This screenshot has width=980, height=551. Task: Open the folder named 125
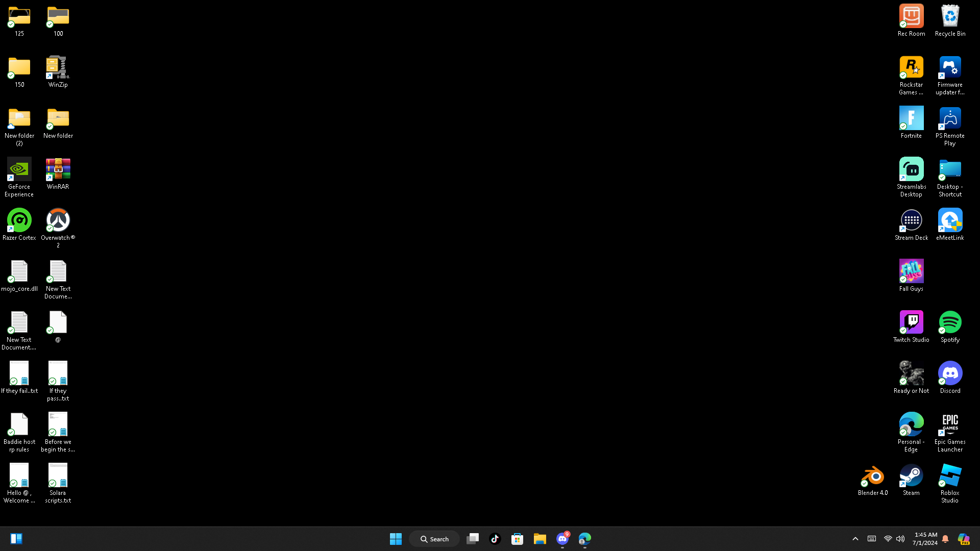coord(19,20)
